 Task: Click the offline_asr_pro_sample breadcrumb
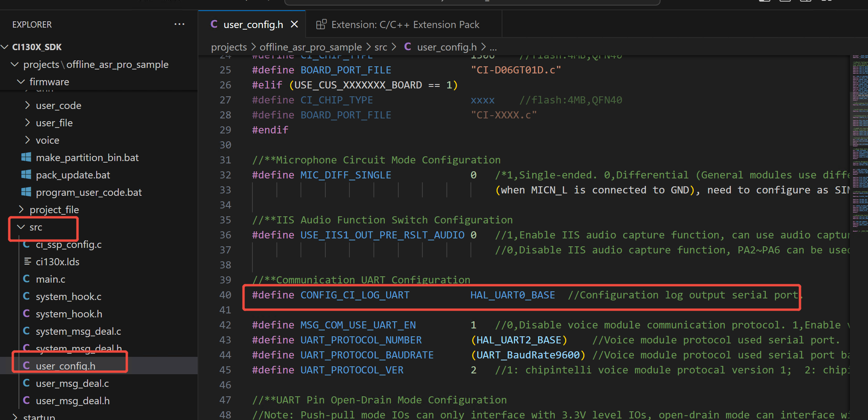point(310,47)
